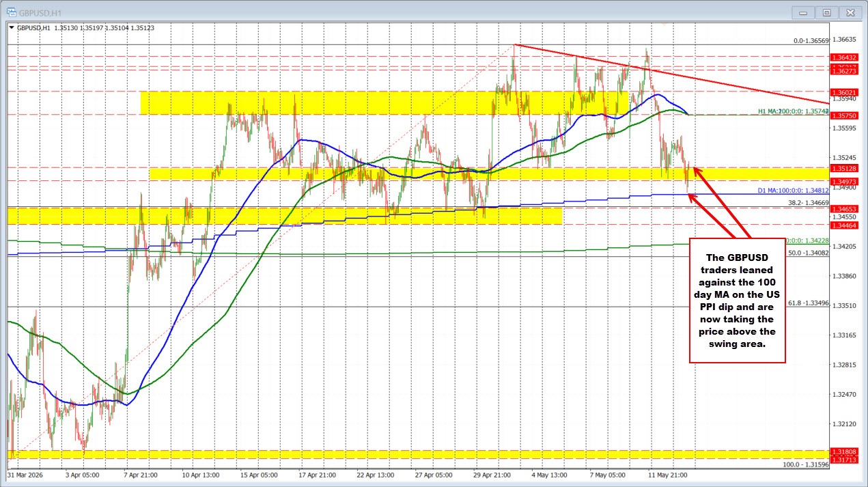The image size is (868, 487).
Task: Maximize the GBPUSD,H1 chart window
Action: pyautogui.click(x=826, y=12)
